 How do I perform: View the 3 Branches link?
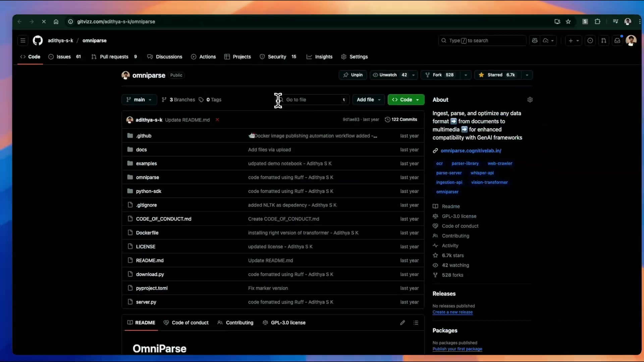[178, 100]
